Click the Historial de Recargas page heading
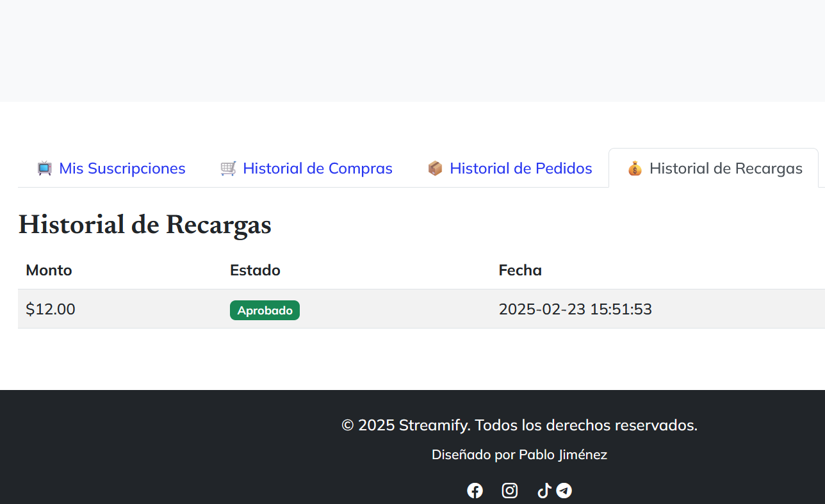Image resolution: width=825 pixels, height=504 pixels. (x=145, y=225)
